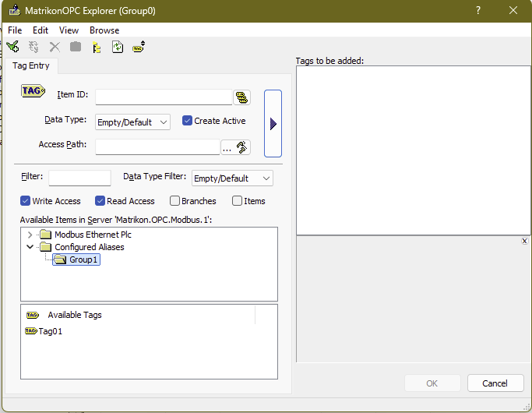Click the Access Path input field
The height and width of the screenshot is (413, 532).
click(x=157, y=147)
